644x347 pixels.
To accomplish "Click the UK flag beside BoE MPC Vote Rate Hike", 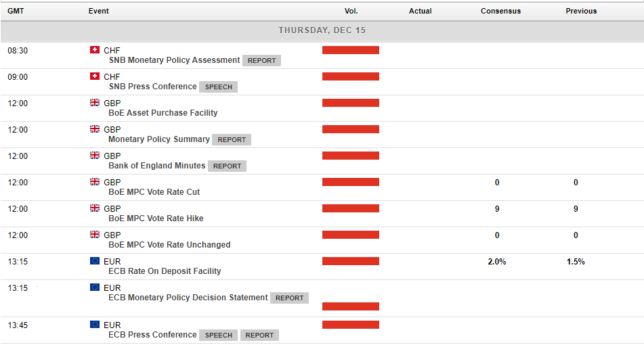I will [x=94, y=208].
